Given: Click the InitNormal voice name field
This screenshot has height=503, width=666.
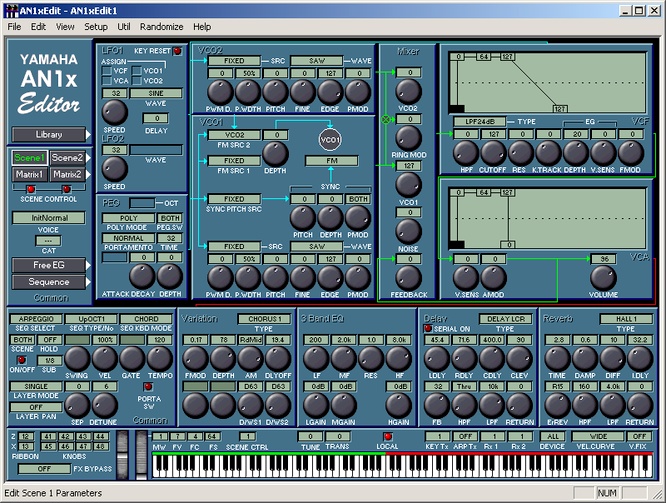Looking at the screenshot, I should coord(49,218).
